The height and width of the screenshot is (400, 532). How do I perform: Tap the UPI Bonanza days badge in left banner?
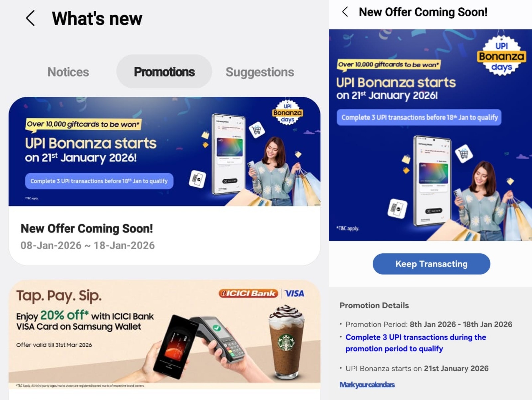(x=288, y=113)
